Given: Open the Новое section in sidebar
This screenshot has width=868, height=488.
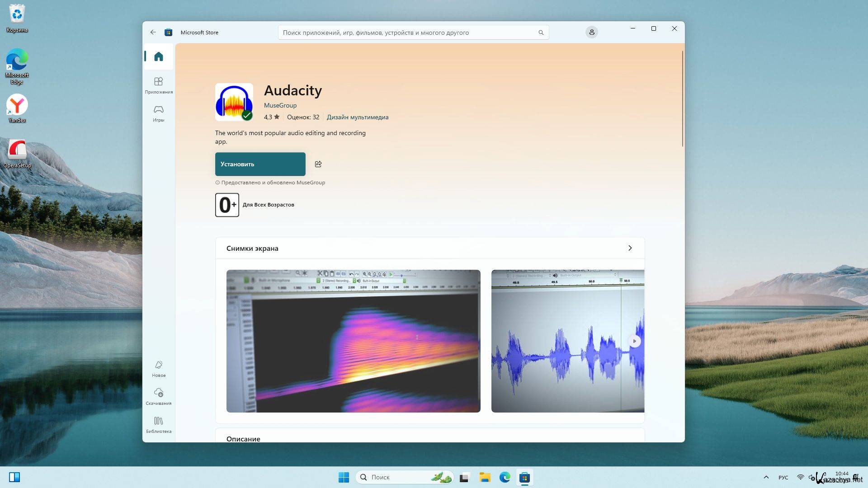Looking at the screenshot, I should click(x=158, y=368).
